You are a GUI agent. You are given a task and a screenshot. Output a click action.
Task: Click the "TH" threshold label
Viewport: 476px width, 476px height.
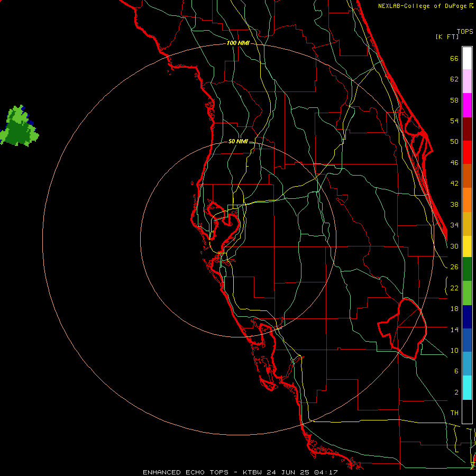point(454,413)
